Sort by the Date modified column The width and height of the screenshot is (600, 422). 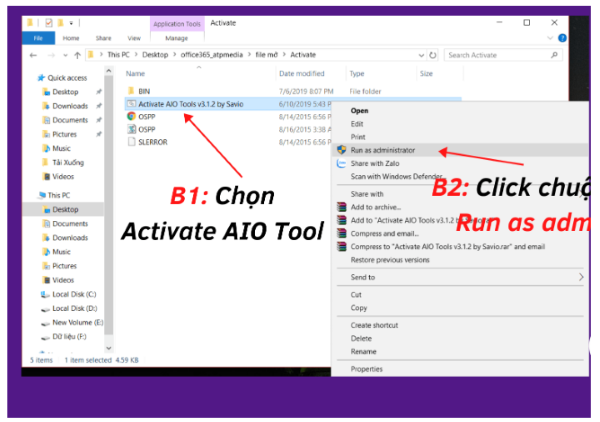[302, 73]
